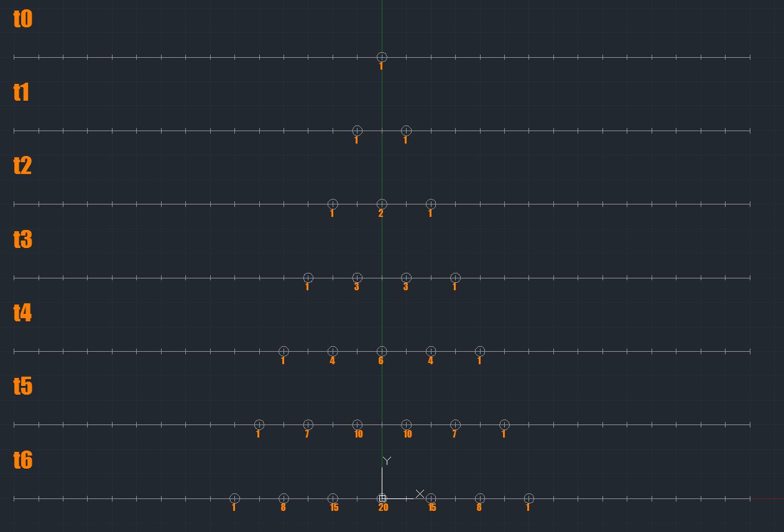Select the circle labeled 6 on row t4
Screen dimensions: 784x532
coord(382,351)
